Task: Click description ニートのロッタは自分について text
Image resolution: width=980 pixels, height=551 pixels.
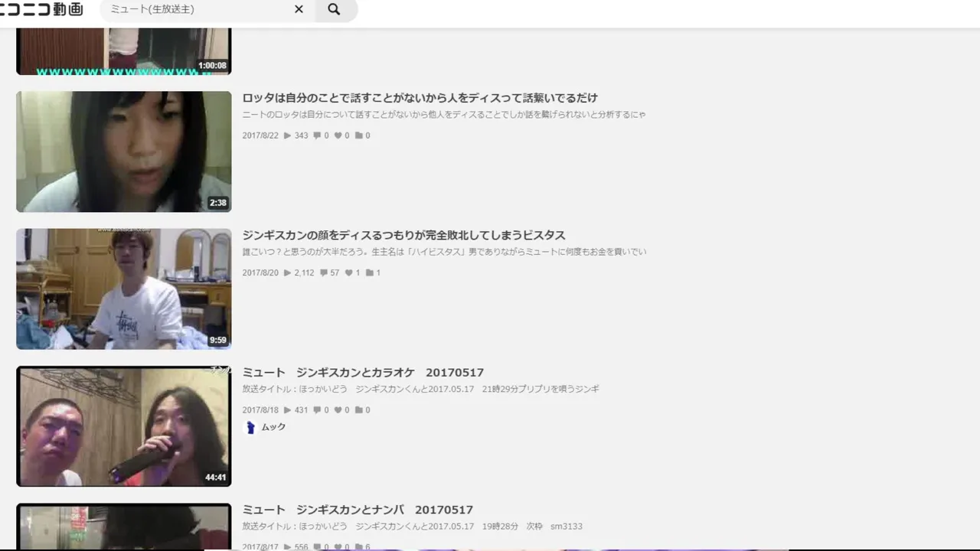Action: click(x=444, y=115)
